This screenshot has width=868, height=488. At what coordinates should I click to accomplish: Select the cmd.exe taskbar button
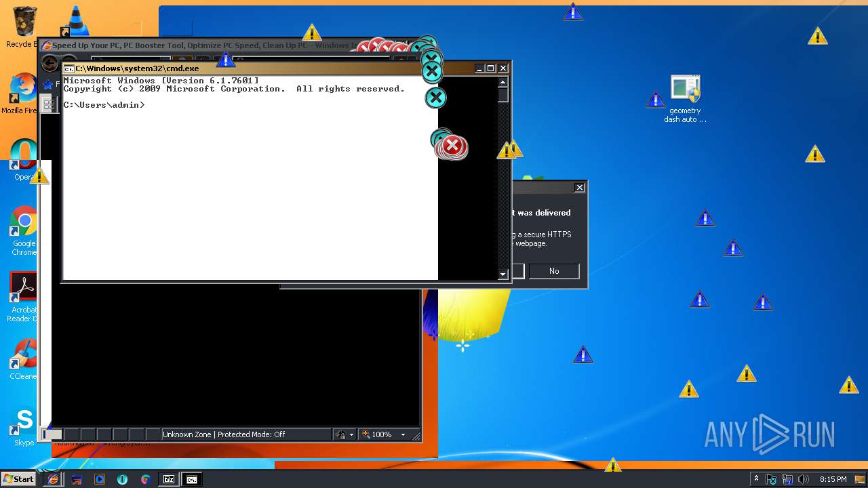point(192,479)
